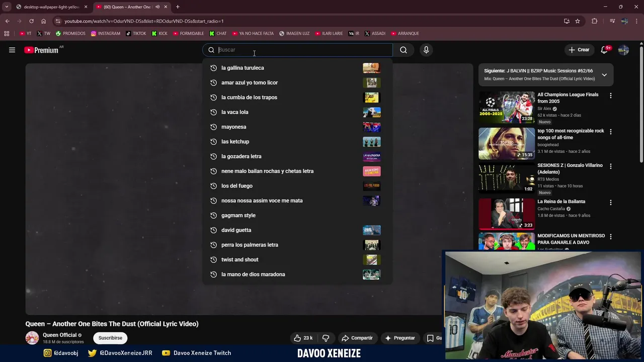Viewport: 644px width, 362px height.
Task: Focus the Buscar search field
Action: tap(297, 50)
